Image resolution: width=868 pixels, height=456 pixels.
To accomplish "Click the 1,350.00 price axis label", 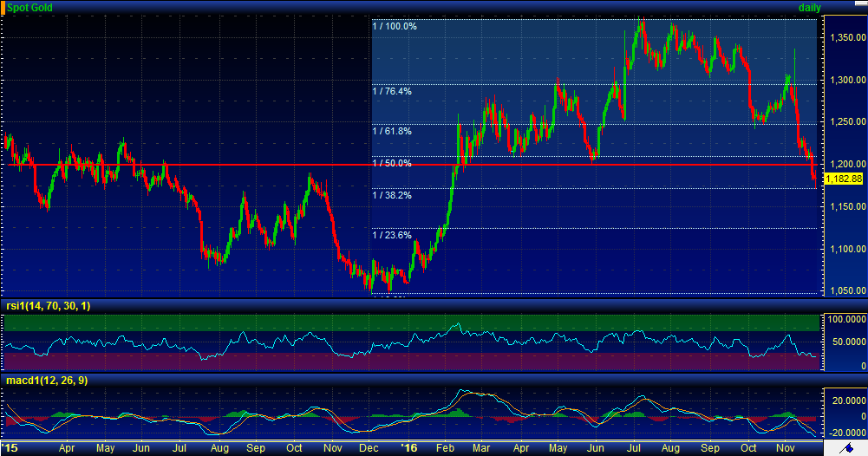I will 845,38.
